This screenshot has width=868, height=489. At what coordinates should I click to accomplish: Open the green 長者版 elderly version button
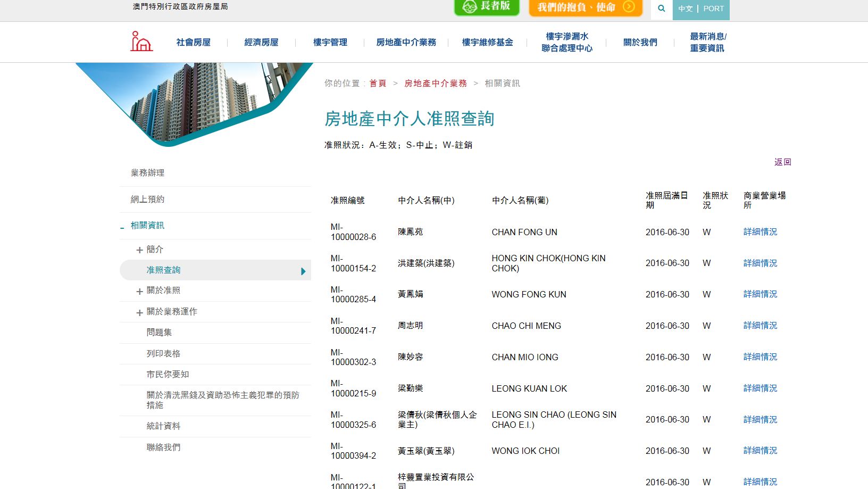(x=486, y=7)
